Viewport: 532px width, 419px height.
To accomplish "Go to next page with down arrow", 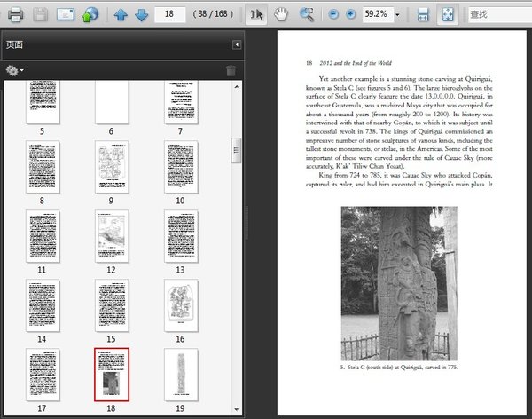I will [x=141, y=15].
